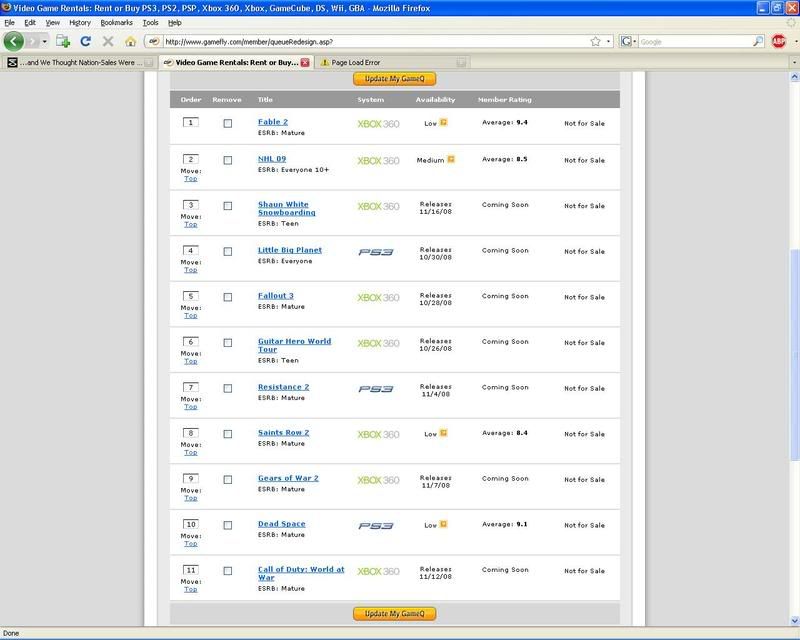
Task: Open the Tools menu
Action: 150,22
